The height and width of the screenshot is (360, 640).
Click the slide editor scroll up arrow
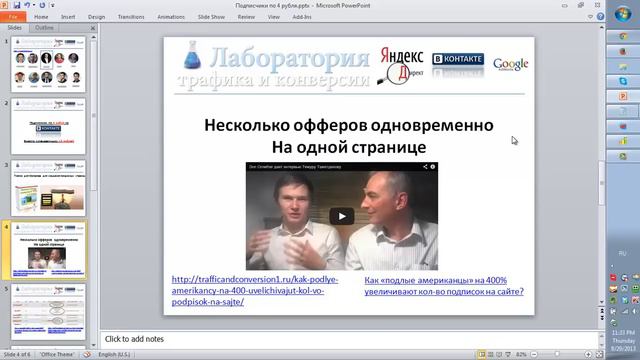click(602, 27)
